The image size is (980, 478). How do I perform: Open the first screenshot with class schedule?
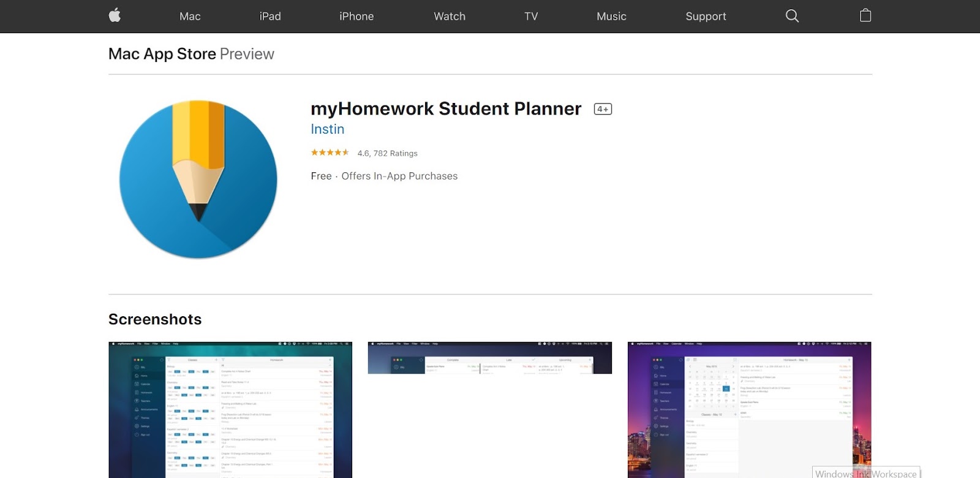230,410
